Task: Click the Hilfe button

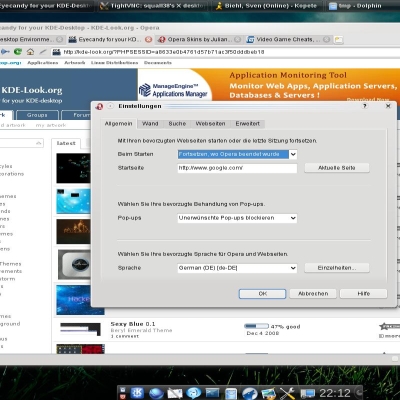Action: tap(363, 294)
